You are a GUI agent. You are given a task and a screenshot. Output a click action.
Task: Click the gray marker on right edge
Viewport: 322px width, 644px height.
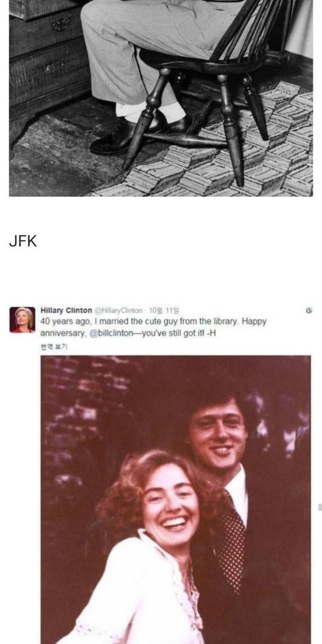click(x=319, y=507)
